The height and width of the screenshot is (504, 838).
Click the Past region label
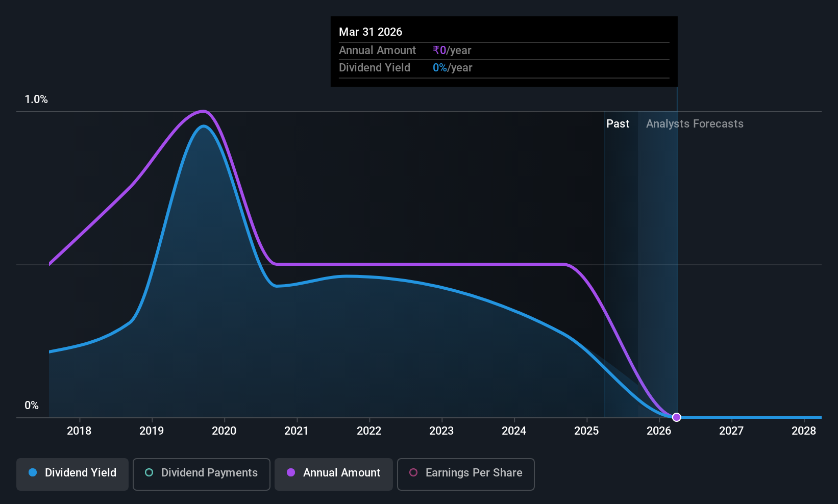(x=618, y=124)
